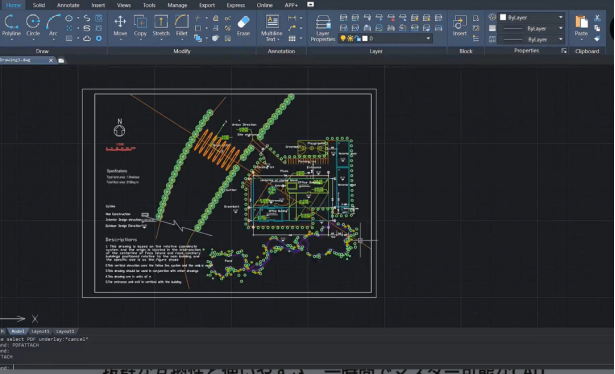Open the Multiline Text tool
Viewport: 615px width, 374px height.
pos(272,27)
